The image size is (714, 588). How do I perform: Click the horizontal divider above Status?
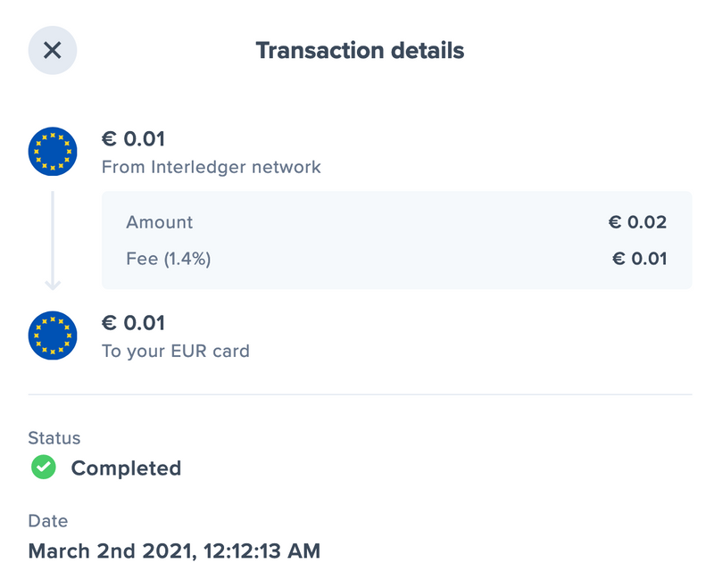click(x=360, y=394)
